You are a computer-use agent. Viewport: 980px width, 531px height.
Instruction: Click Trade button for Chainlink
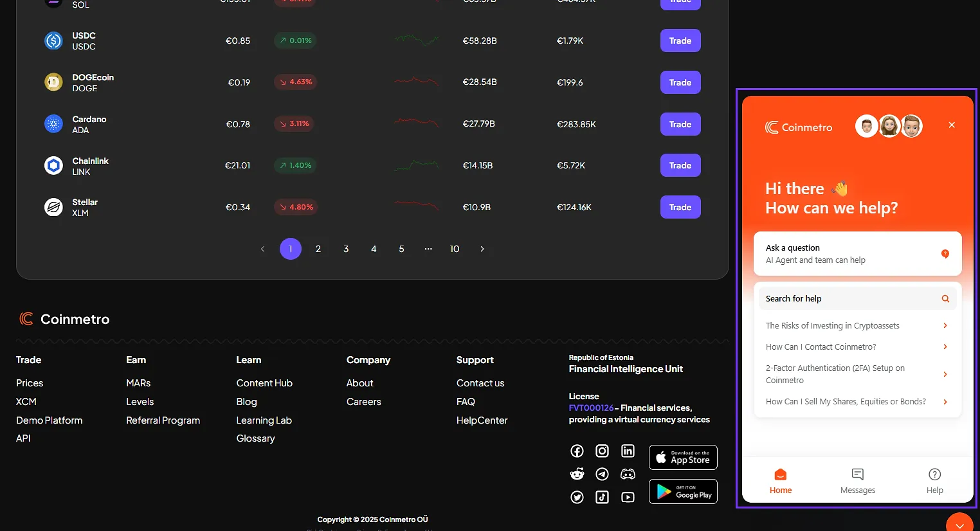pyautogui.click(x=680, y=165)
